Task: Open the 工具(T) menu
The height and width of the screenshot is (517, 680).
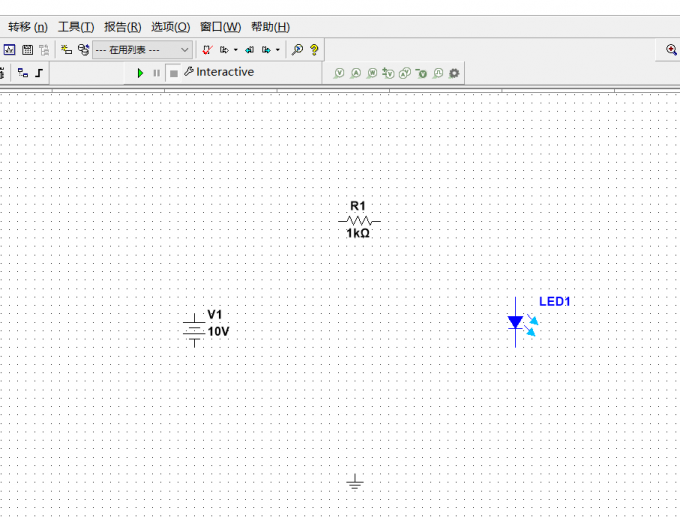Action: tap(76, 27)
